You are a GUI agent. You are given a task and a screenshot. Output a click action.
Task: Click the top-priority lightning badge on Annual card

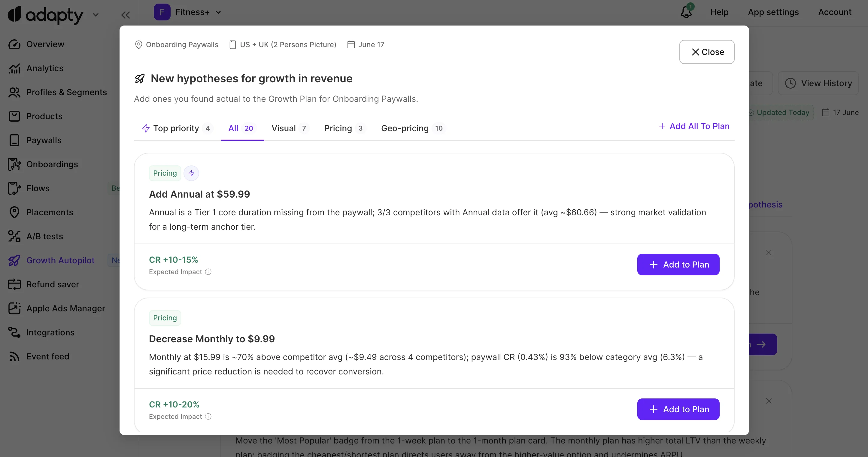191,173
